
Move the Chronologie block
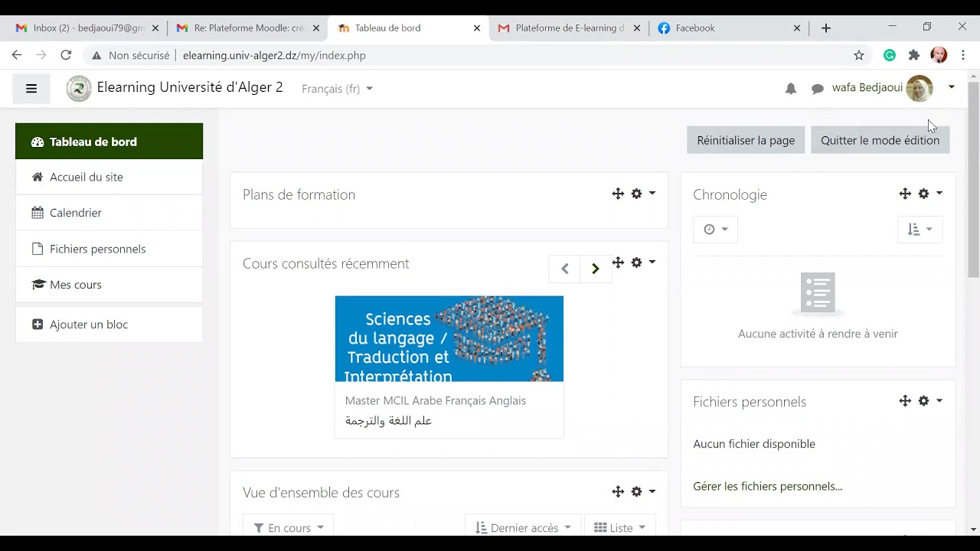(x=905, y=194)
